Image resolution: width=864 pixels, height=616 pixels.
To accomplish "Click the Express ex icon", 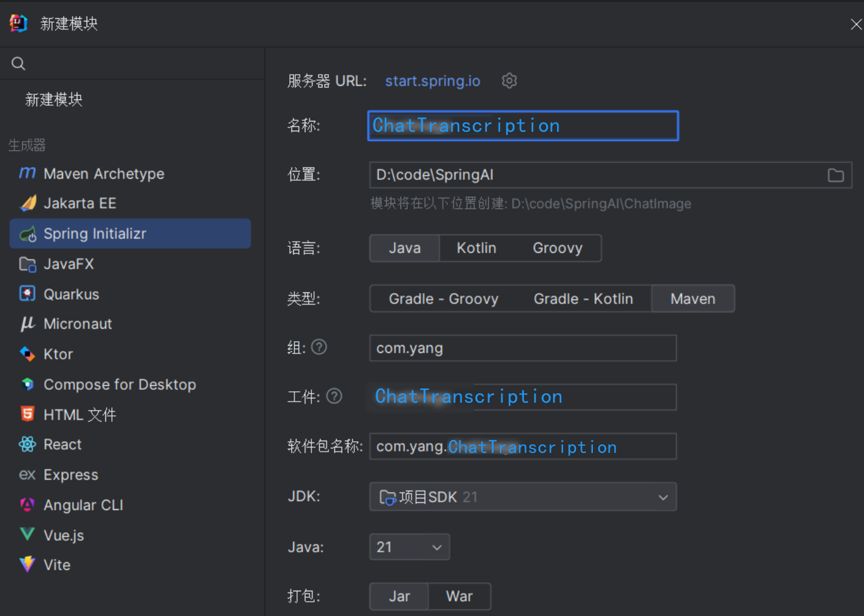I will point(27,474).
